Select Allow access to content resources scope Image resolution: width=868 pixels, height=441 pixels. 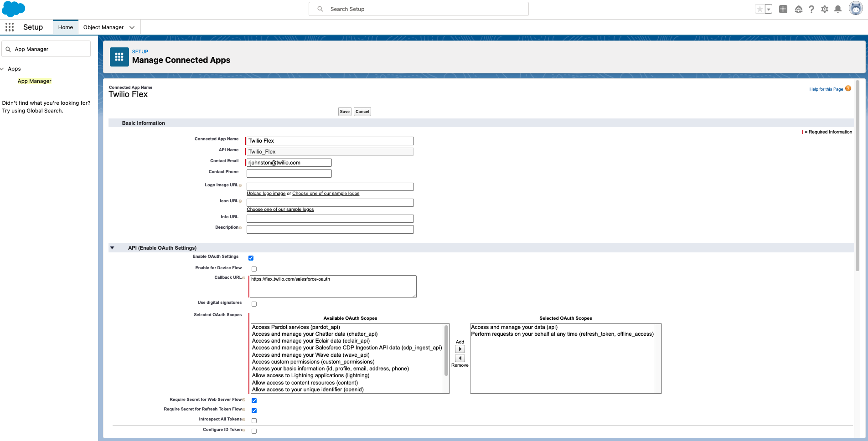click(x=305, y=383)
